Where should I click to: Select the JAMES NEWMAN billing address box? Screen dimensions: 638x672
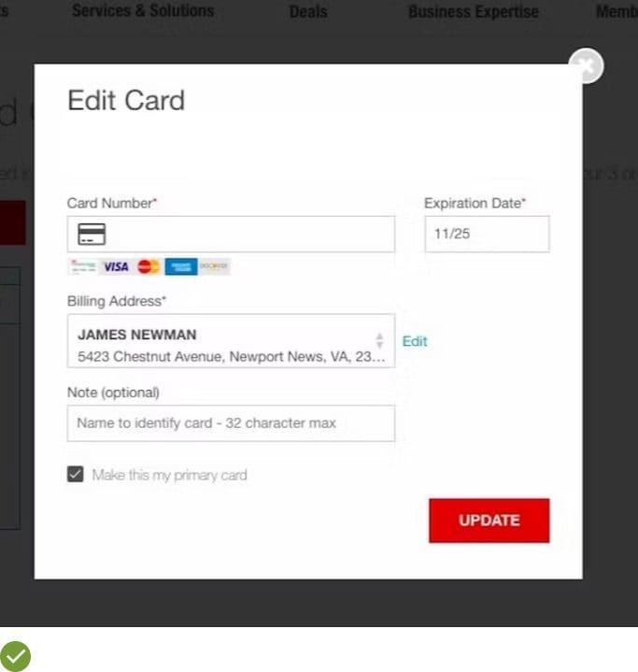pyautogui.click(x=231, y=341)
